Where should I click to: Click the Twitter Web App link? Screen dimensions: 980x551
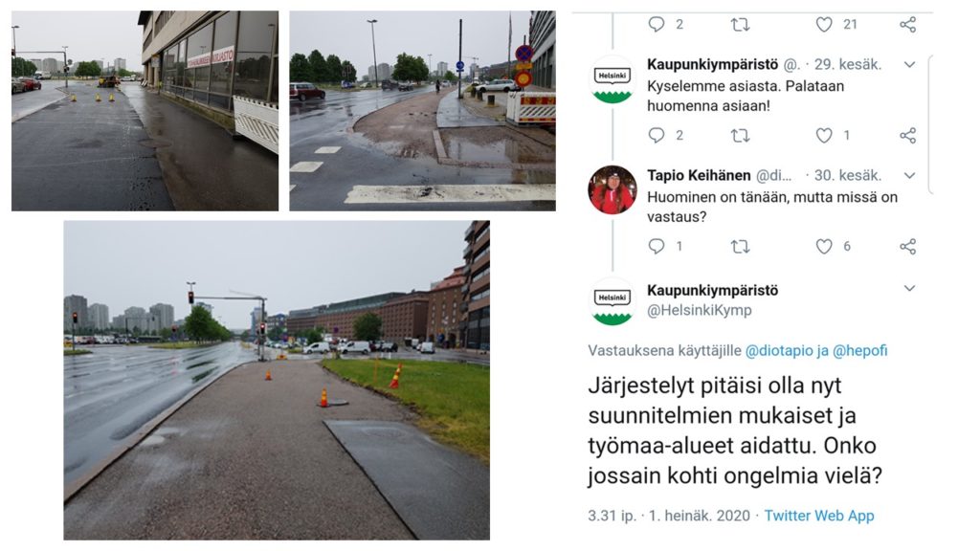coord(819,516)
